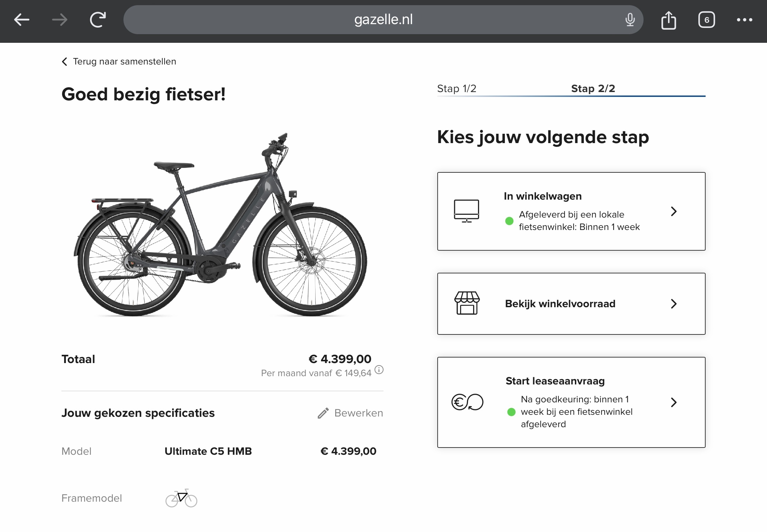Click the info icon beside monthly price
The height and width of the screenshot is (532, 767).
click(x=379, y=370)
